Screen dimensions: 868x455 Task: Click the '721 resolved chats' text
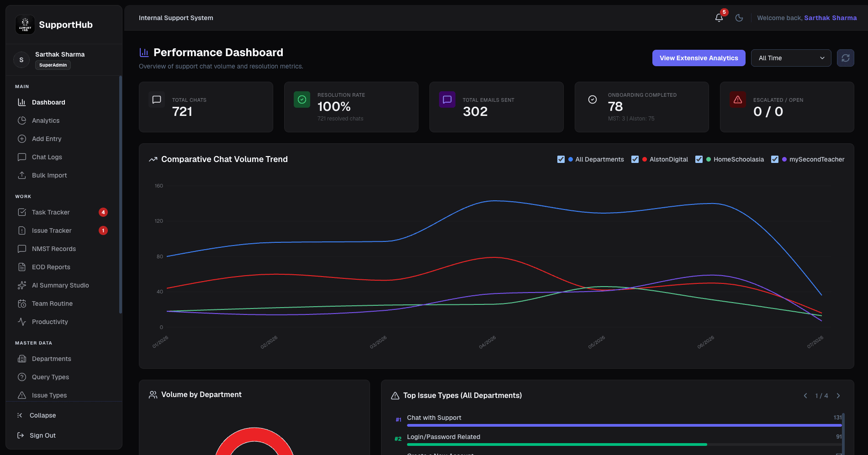tap(340, 119)
